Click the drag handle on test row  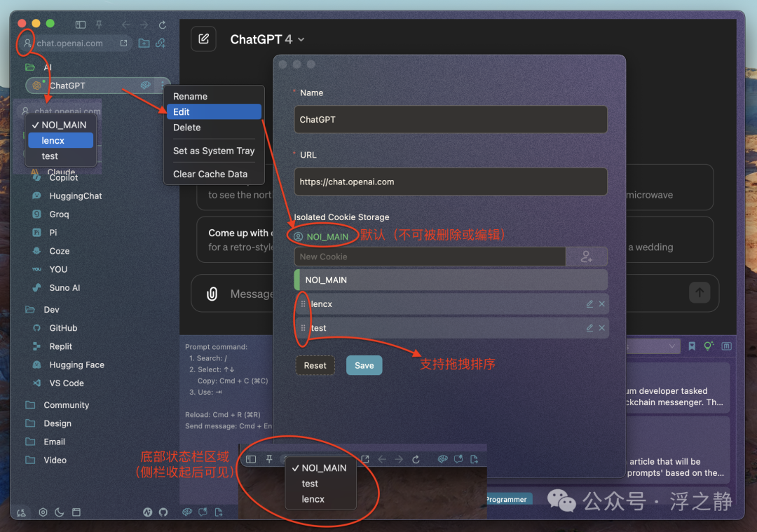click(304, 328)
